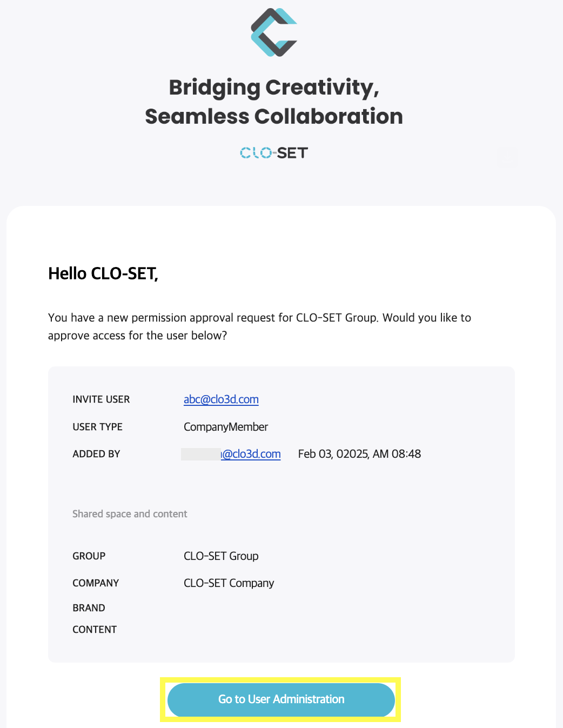
Task: Select the USER TYPE label
Action: tap(97, 427)
